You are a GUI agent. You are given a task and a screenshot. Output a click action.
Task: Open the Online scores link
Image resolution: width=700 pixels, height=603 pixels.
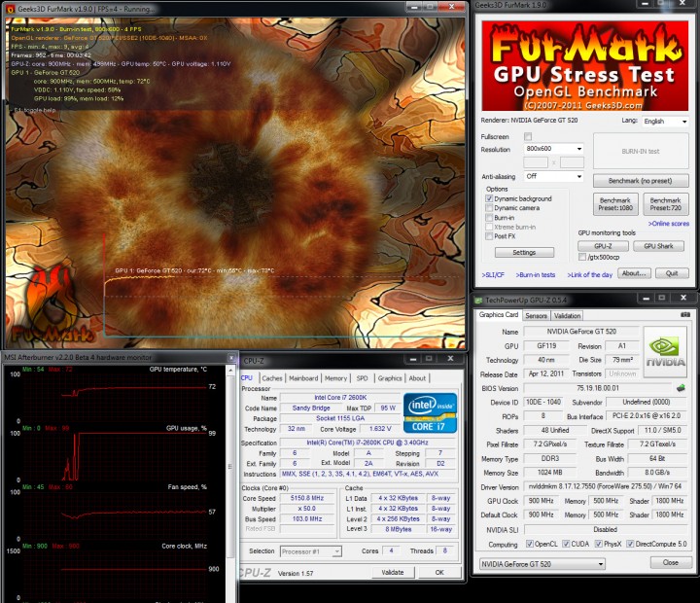[668, 224]
